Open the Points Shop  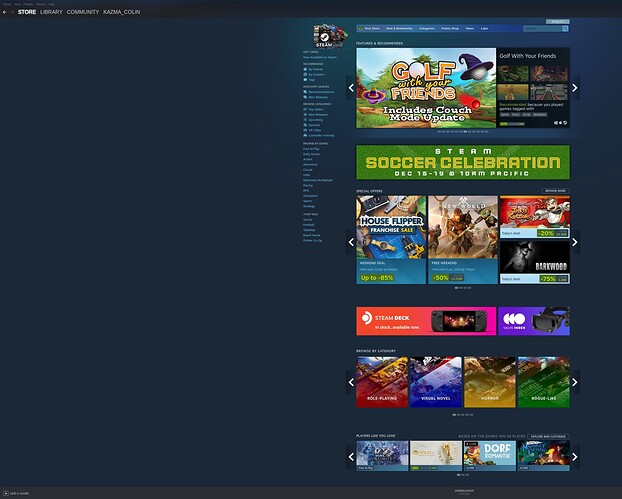450,29
